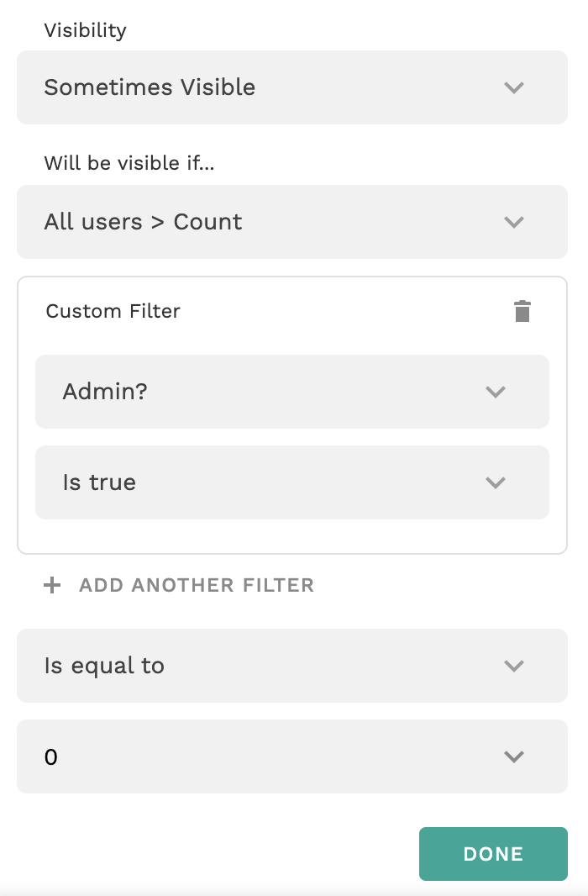The height and width of the screenshot is (896, 588).
Task: Click the chevron arrow on All users > Count
Action: [x=513, y=222]
